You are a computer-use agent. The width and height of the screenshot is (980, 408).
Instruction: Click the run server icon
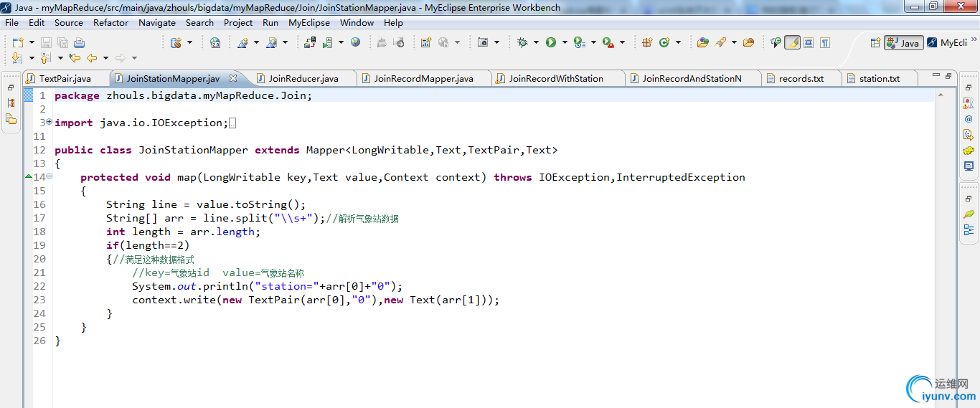pos(327,42)
